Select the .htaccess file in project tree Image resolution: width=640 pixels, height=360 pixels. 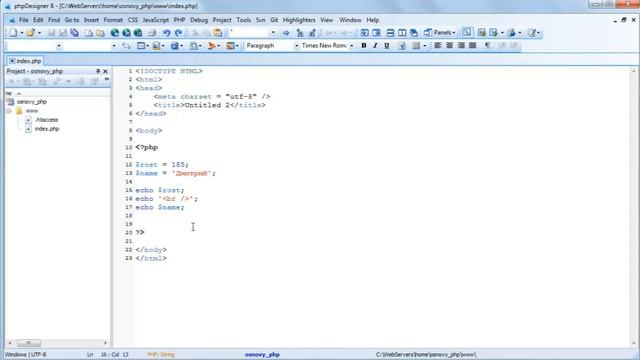47,120
